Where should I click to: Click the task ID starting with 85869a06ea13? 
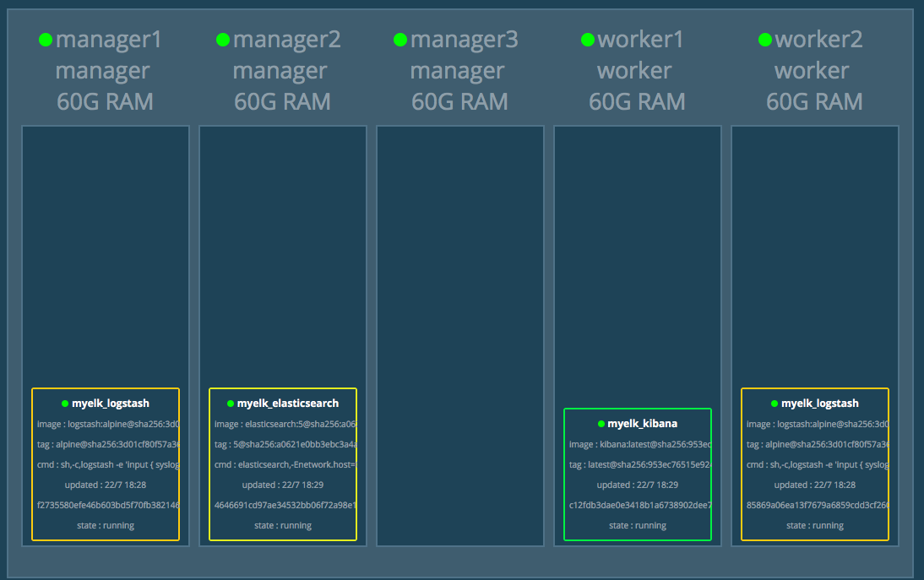pyautogui.click(x=818, y=505)
